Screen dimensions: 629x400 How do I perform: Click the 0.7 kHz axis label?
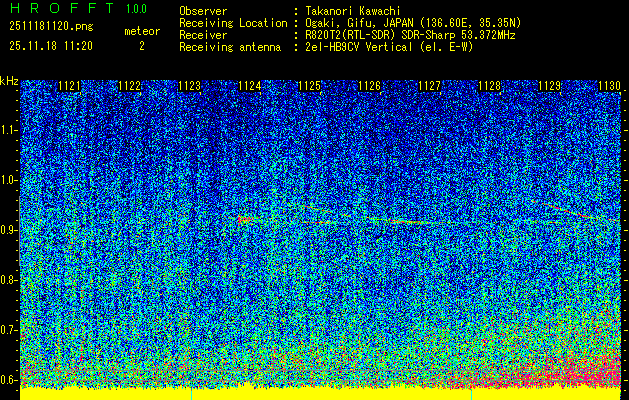(x=7, y=330)
